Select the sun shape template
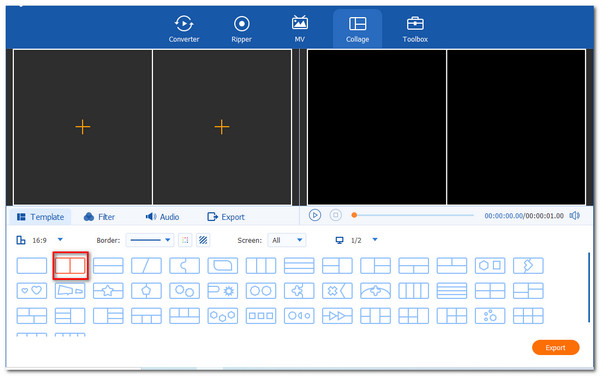The image size is (600, 376). click(223, 291)
